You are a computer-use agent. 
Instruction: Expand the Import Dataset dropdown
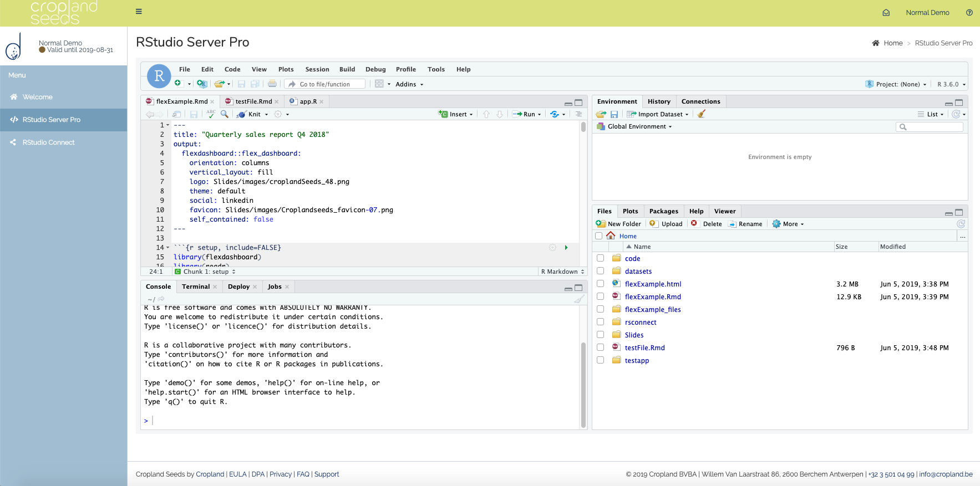coord(658,114)
